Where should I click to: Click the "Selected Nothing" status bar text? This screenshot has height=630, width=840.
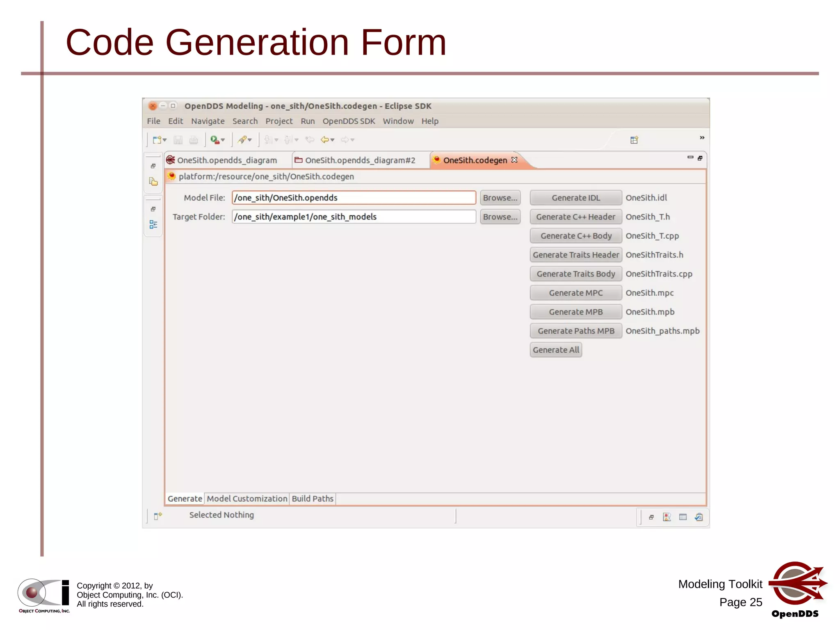click(x=221, y=515)
